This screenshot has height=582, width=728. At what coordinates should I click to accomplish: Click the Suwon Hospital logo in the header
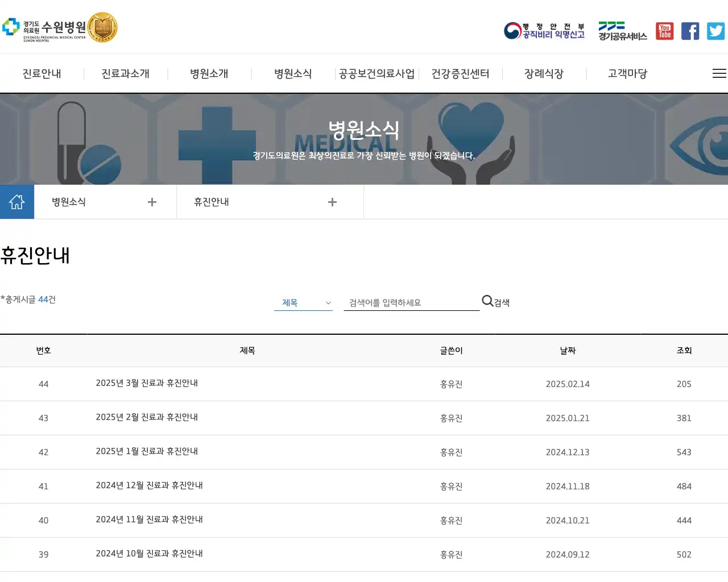point(45,27)
